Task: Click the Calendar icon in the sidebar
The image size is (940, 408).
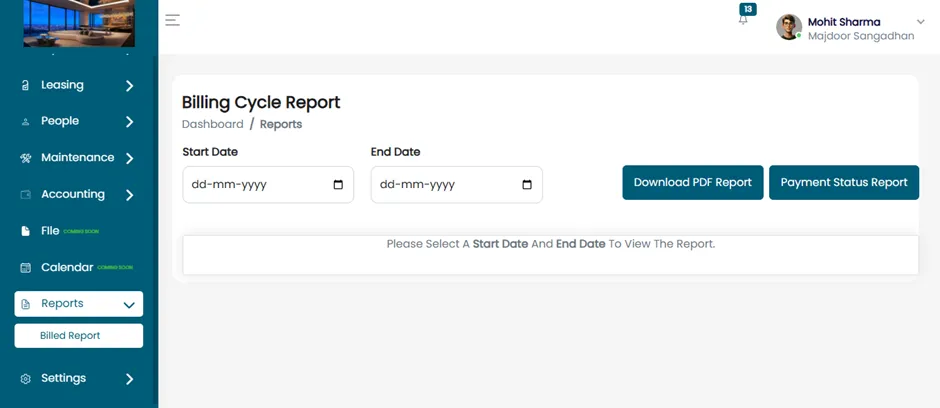Action: (25, 268)
